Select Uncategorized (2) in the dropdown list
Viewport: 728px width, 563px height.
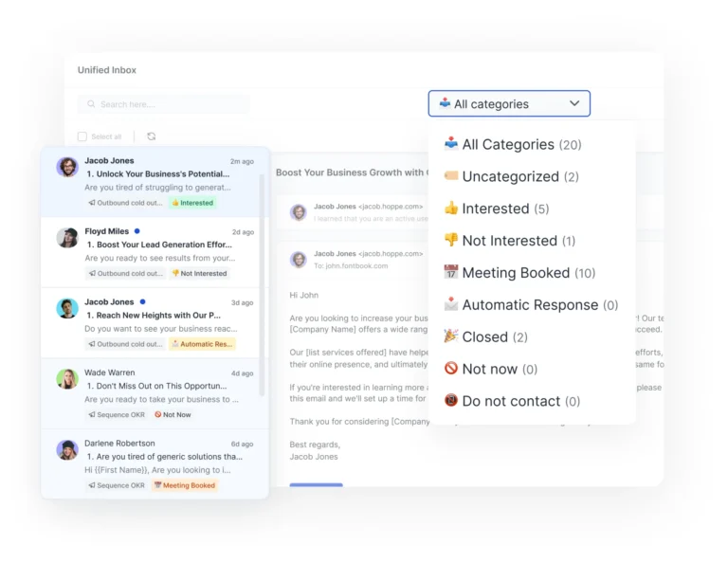pos(510,176)
